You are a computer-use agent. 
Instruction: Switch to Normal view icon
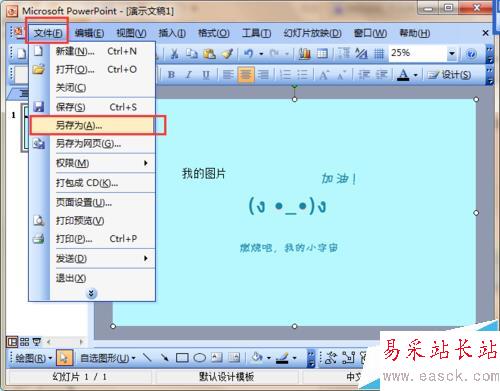click(12, 342)
